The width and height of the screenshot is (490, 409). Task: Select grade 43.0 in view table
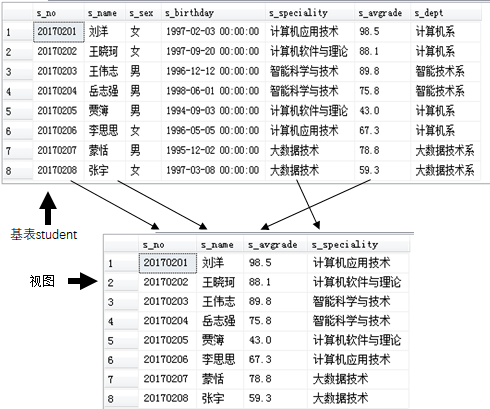tap(275, 340)
